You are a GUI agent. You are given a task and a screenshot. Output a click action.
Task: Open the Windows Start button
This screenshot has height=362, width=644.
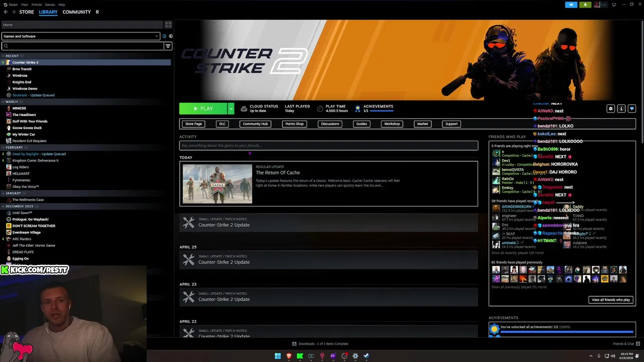click(278, 356)
